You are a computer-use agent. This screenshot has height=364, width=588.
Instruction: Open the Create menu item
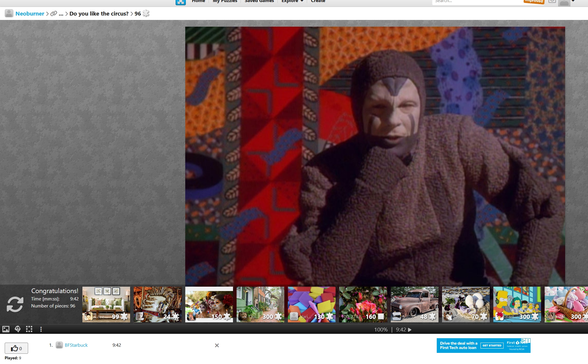click(x=318, y=1)
